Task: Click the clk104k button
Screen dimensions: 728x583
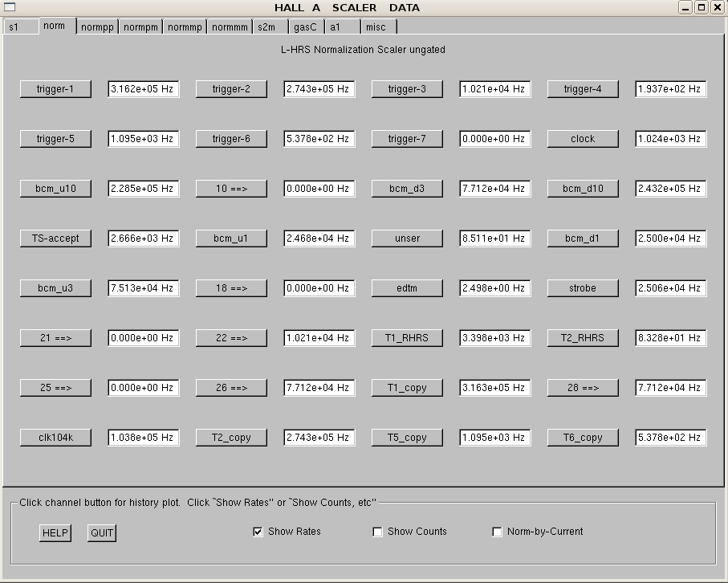Action: coord(55,437)
